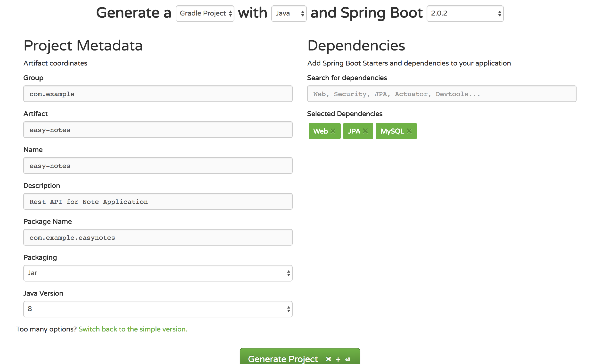Image resolution: width=595 pixels, height=364 pixels.
Task: Select the Web dependency tag
Action: pos(320,131)
